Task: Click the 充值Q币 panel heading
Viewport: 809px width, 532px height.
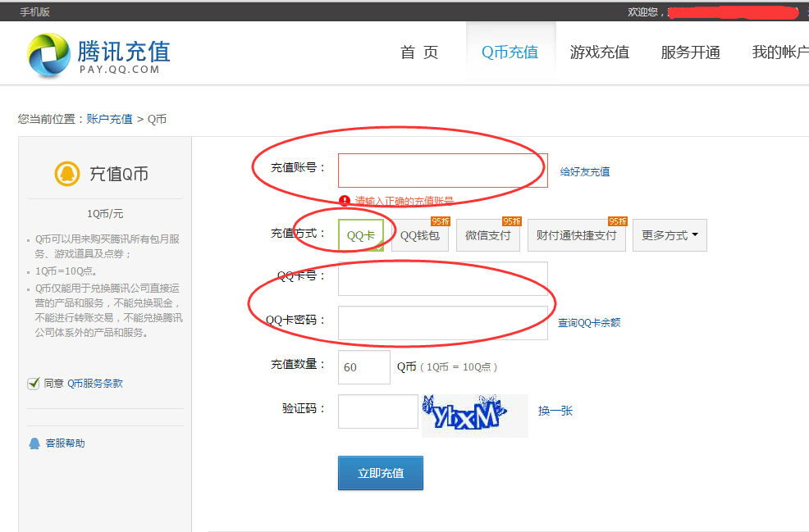Action: pos(119,174)
